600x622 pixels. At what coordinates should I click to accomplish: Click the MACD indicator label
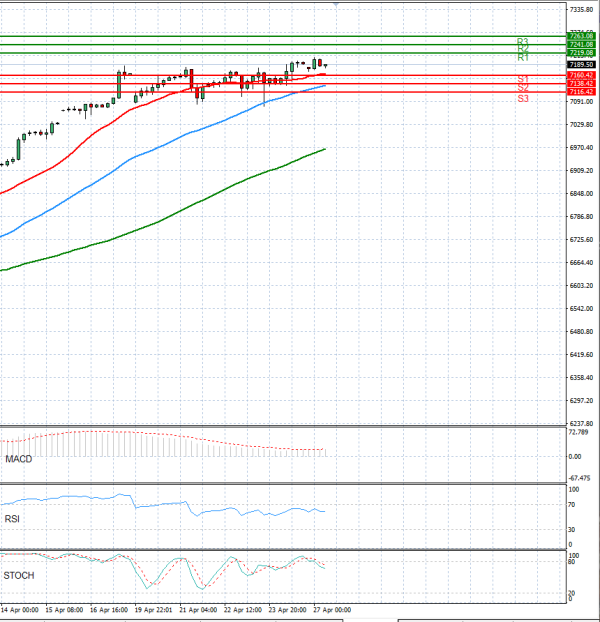(x=19, y=458)
